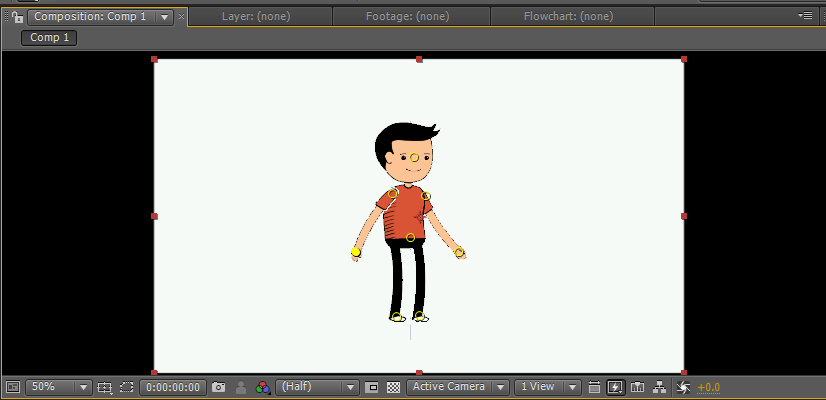Image resolution: width=826 pixels, height=400 pixels.
Task: Select the puppet pin on right shoulder of shirt
Action: pos(426,196)
